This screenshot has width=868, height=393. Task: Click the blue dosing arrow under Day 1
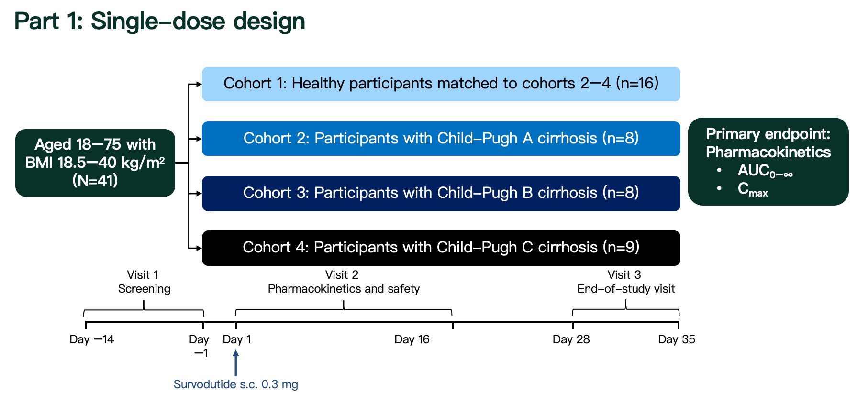235,363
